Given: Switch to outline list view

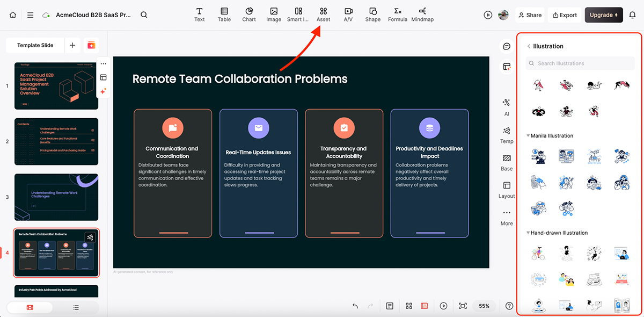Looking at the screenshot, I should pyautogui.click(x=76, y=307).
